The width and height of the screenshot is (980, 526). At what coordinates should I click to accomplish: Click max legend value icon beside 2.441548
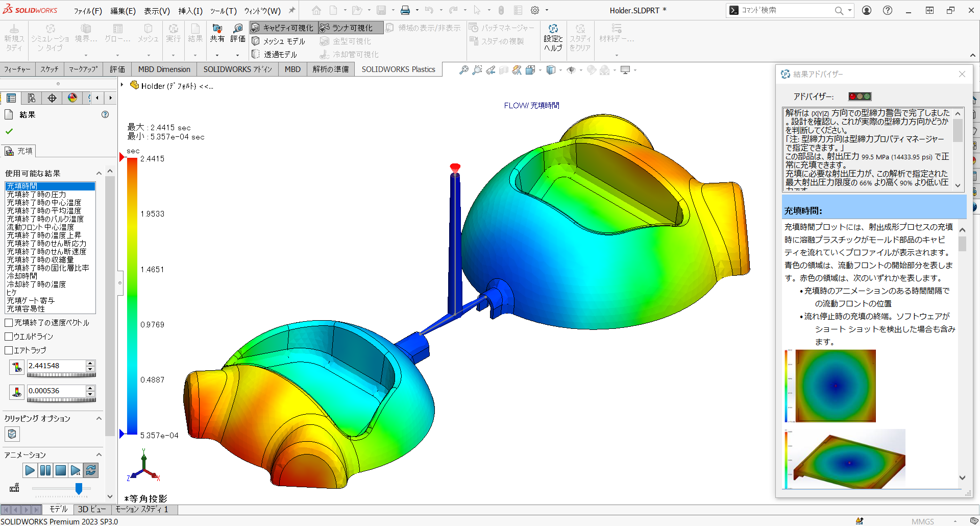pos(17,367)
